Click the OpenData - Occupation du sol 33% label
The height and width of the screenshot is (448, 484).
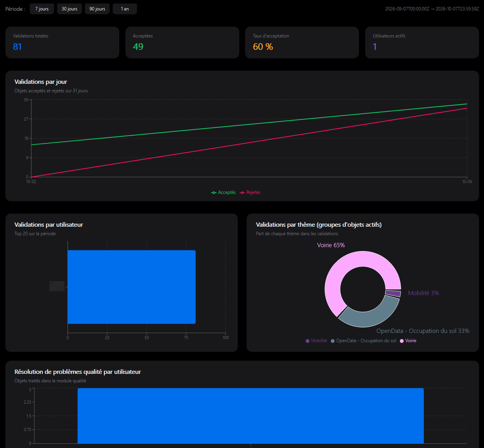point(423,331)
